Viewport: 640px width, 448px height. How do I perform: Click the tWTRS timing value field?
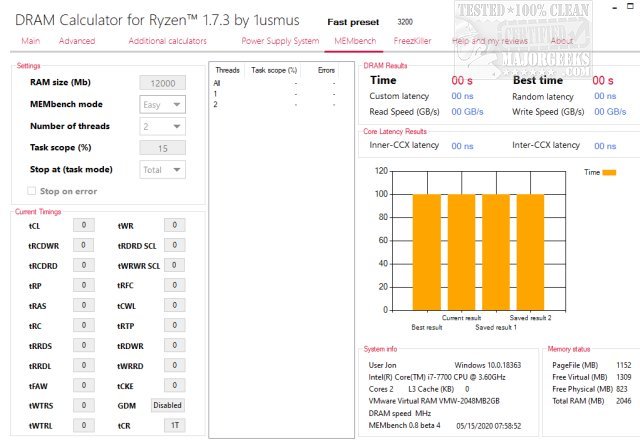coord(84,405)
